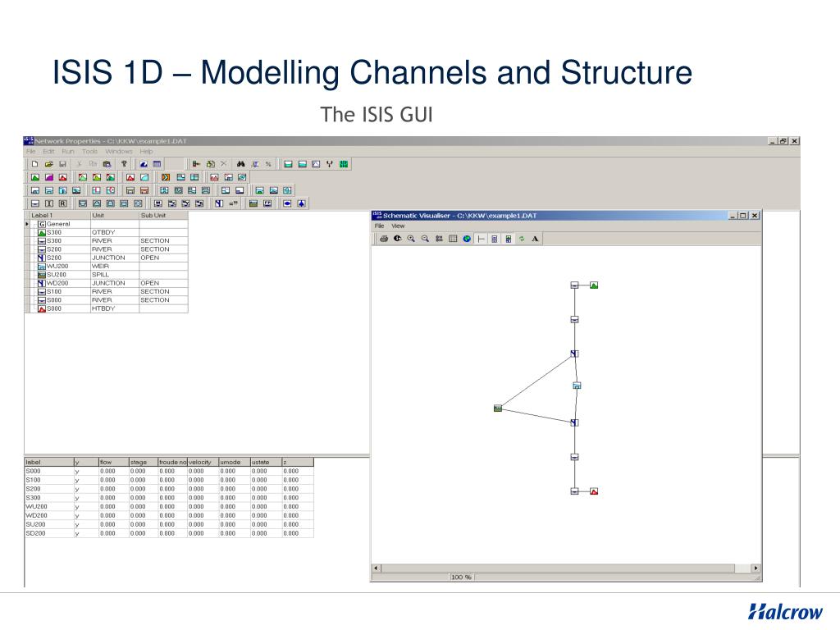Screen dimensions: 840x630
Task: Click the grid icon in the Schematic Visualiser toolbar
Action: pos(453,239)
